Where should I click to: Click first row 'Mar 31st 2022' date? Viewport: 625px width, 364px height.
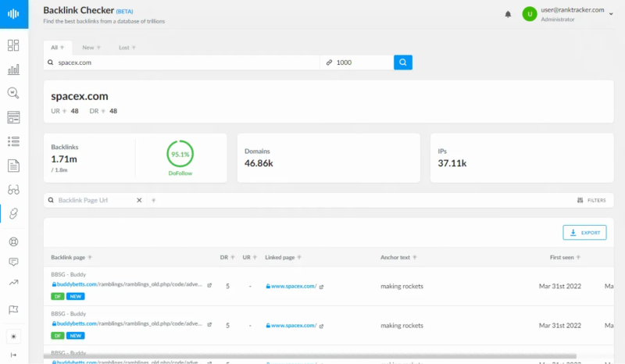pos(560,286)
